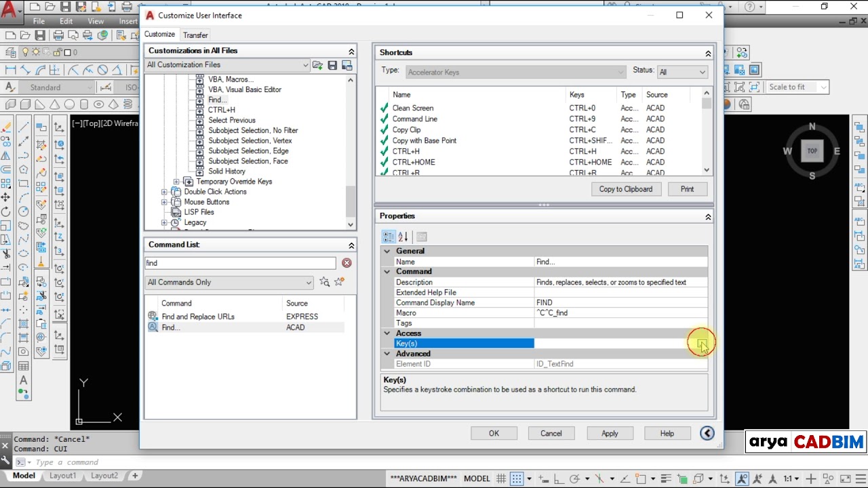The width and height of the screenshot is (868, 488).
Task: Expand the Legacy tree node
Action: pyautogui.click(x=164, y=222)
